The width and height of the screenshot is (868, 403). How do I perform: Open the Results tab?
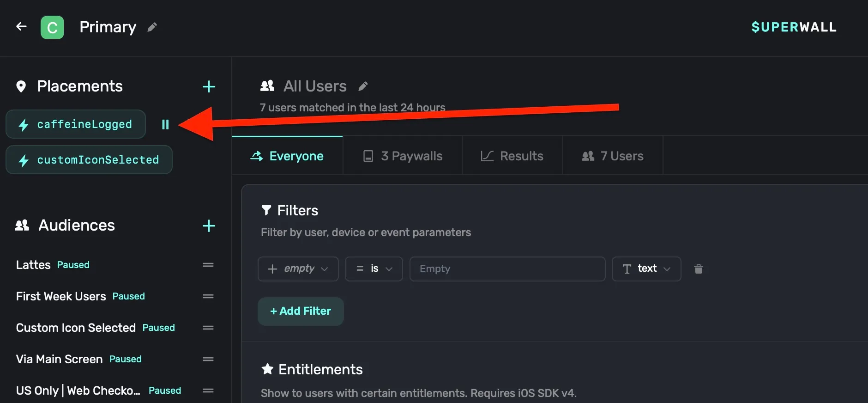[x=512, y=156]
